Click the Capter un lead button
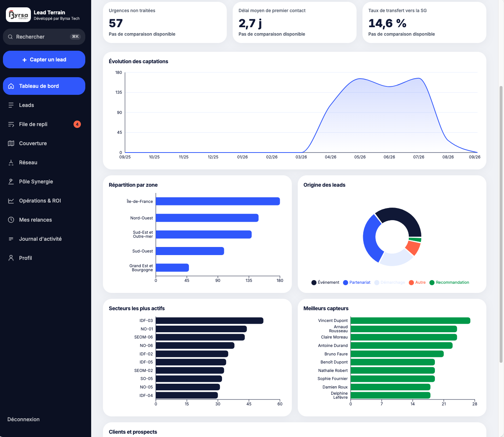Image resolution: width=504 pixels, height=437 pixels. pyautogui.click(x=44, y=60)
